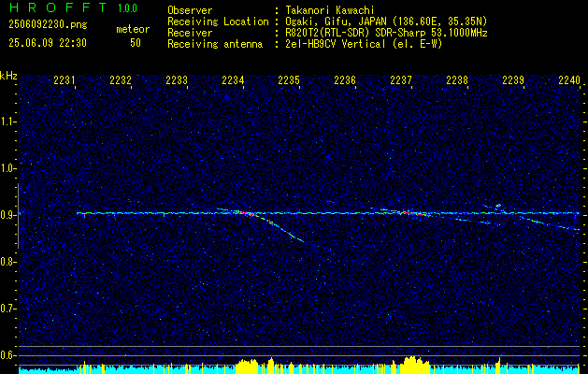This screenshot has height=374, width=588.
Task: Click the 2240 time marker
Action: point(569,79)
